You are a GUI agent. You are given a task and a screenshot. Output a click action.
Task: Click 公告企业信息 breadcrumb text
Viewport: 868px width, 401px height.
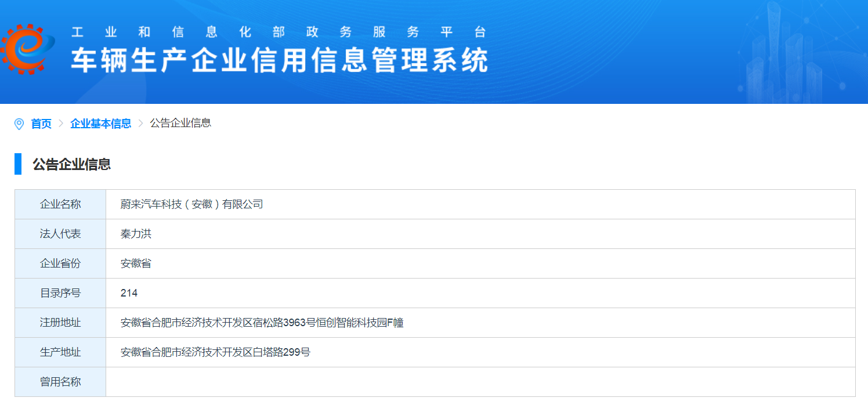[180, 123]
